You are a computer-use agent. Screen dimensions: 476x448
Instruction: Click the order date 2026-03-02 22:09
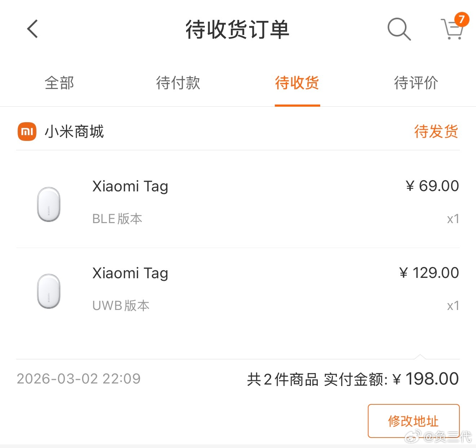point(79,378)
